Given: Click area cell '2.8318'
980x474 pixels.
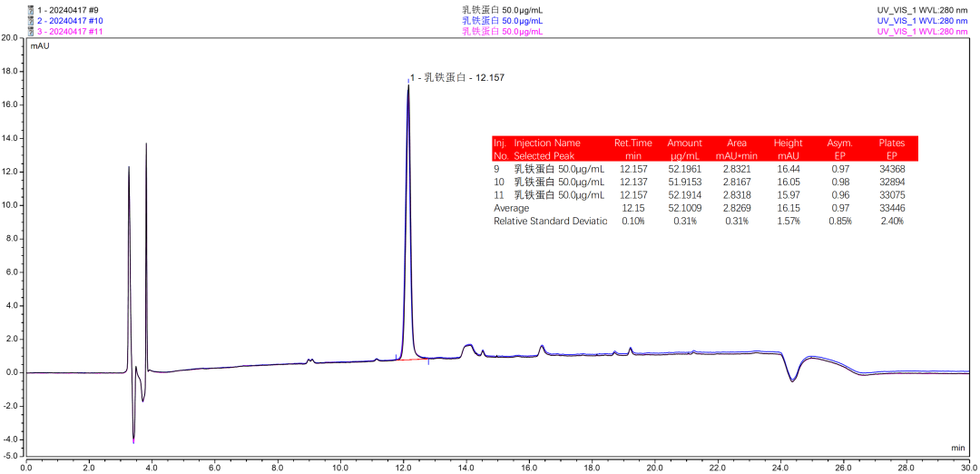Looking at the screenshot, I should (x=737, y=195).
